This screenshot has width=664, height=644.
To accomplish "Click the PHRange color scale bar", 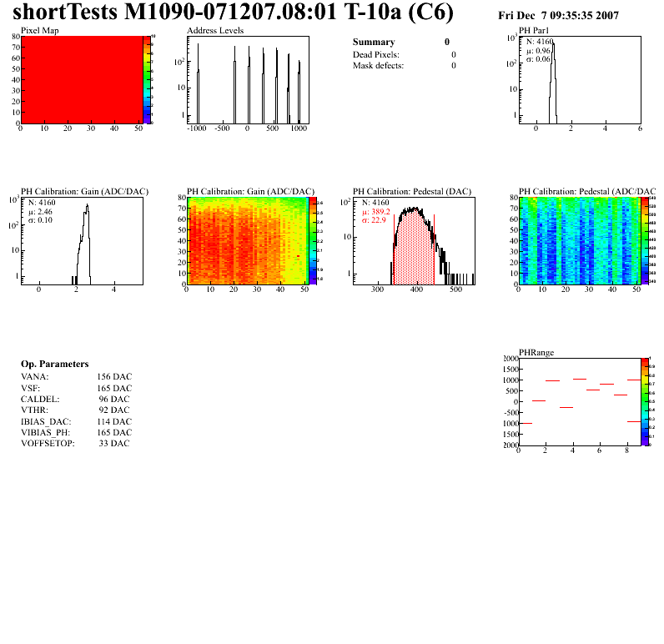I will tap(646, 401).
